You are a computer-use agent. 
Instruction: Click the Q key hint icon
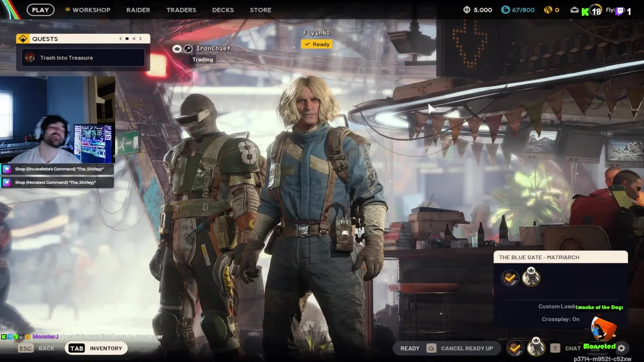pyautogui.click(x=431, y=348)
